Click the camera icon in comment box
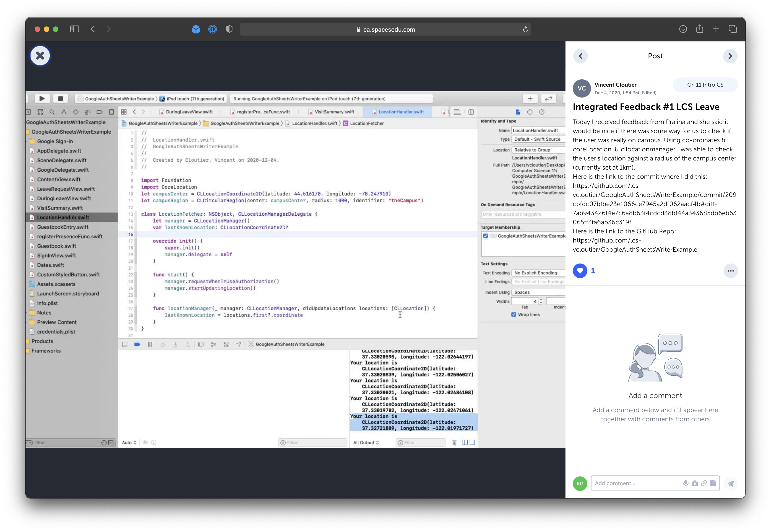Viewport: 771px width, 532px height. pos(695,483)
